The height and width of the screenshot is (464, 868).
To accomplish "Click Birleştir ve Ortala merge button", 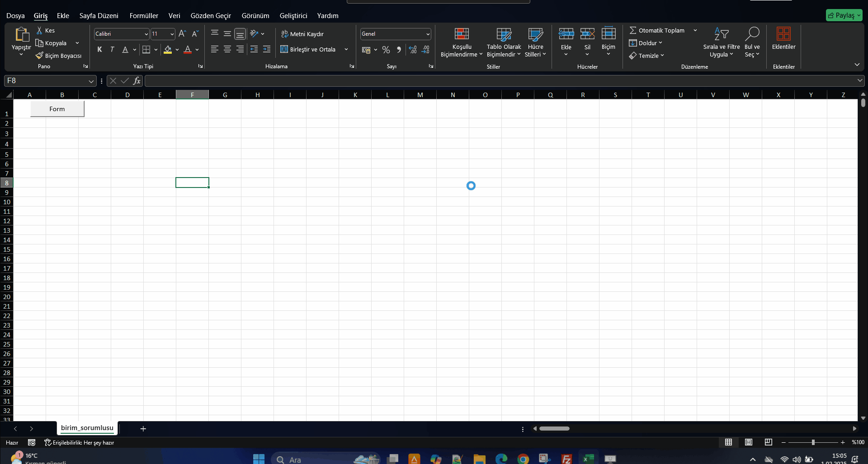I will (308, 49).
